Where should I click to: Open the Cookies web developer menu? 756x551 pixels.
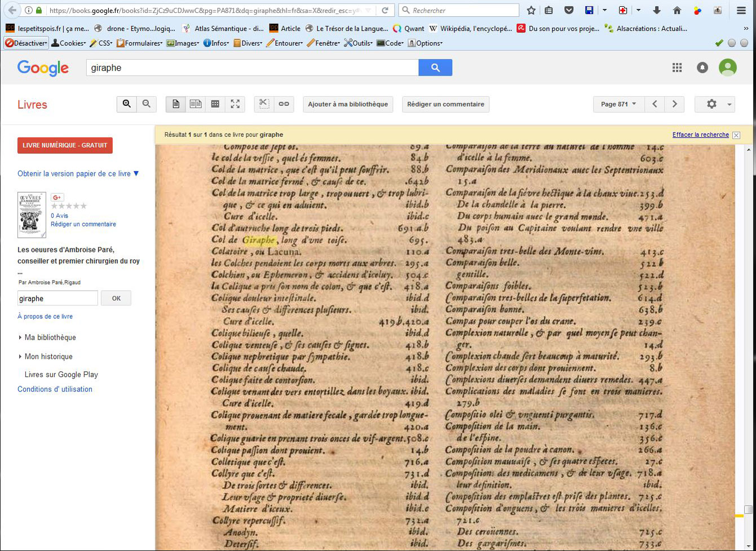click(68, 43)
